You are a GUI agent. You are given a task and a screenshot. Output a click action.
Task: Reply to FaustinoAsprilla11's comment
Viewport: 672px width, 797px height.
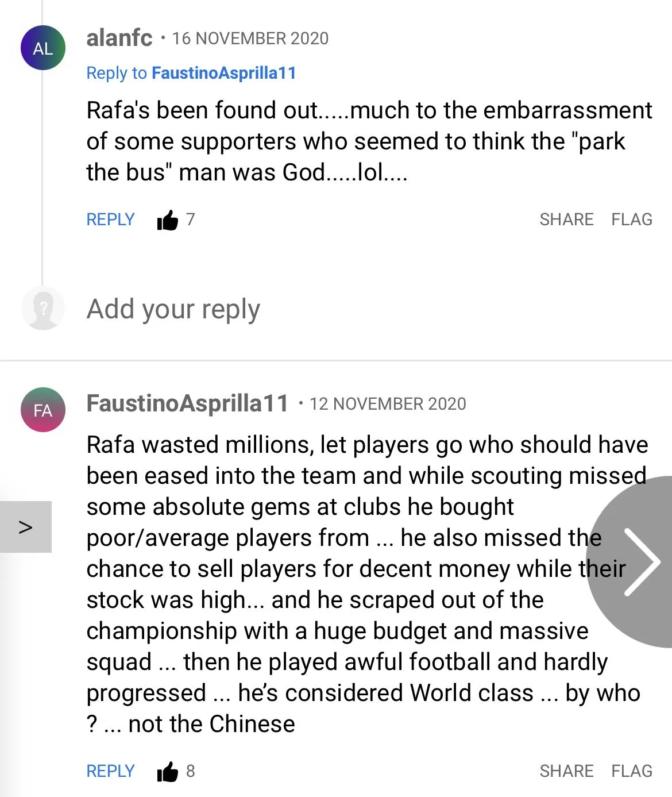[110, 771]
